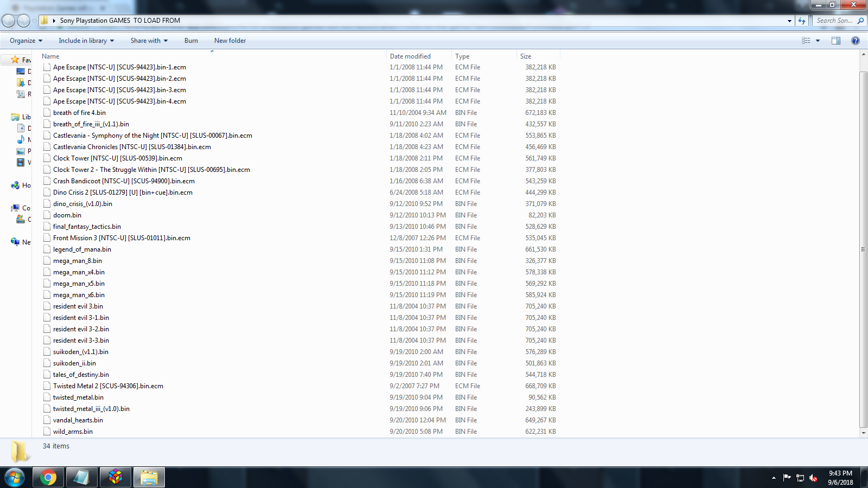
Task: Click the Favorites star in navigation pane
Action: (15, 60)
